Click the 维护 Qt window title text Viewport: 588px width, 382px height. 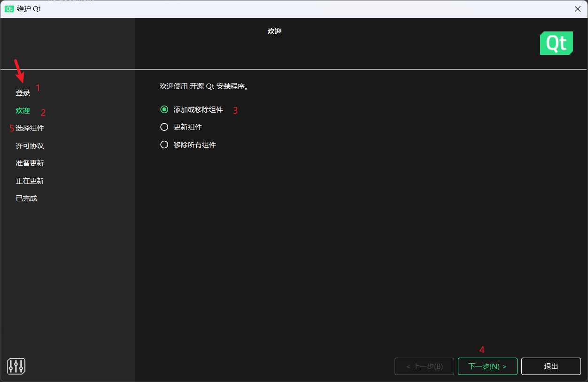point(29,9)
